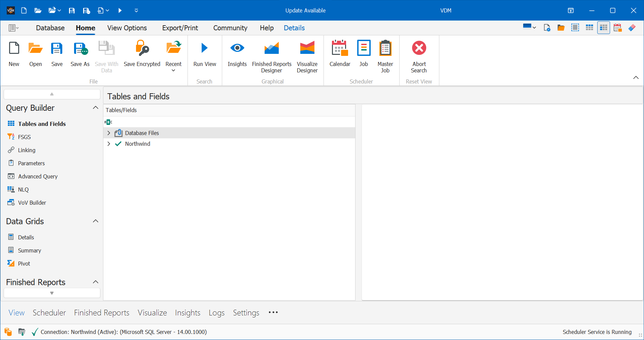The image size is (644, 340).
Task: Click save-as icon in the quick access toolbar
Action: click(x=87, y=10)
